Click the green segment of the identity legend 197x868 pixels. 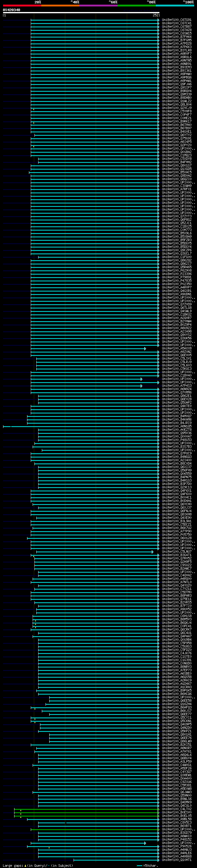[x=136, y=6]
